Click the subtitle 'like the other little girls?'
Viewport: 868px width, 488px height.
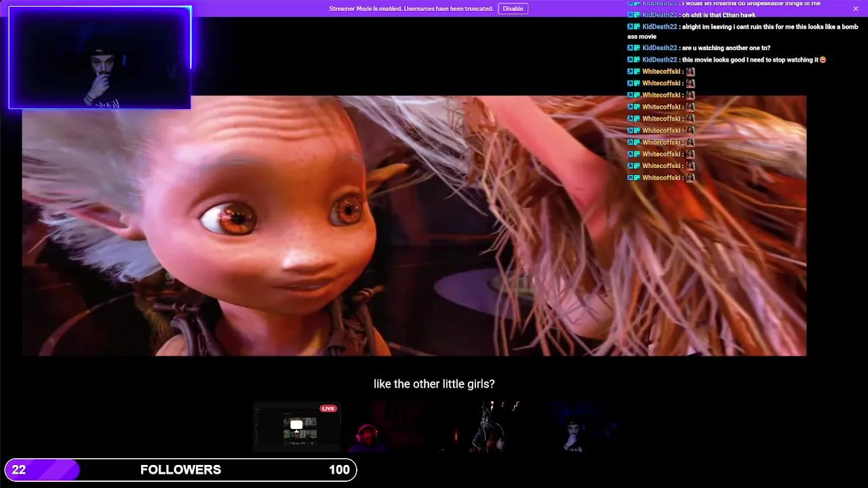[434, 384]
